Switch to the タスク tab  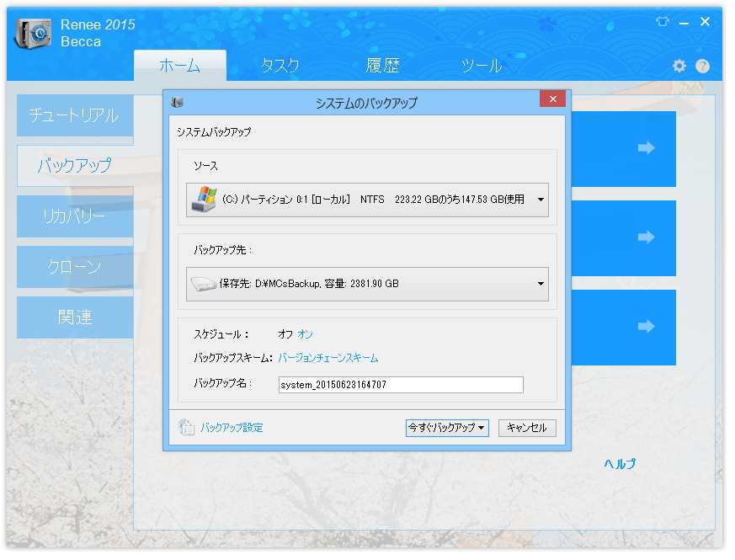[280, 65]
